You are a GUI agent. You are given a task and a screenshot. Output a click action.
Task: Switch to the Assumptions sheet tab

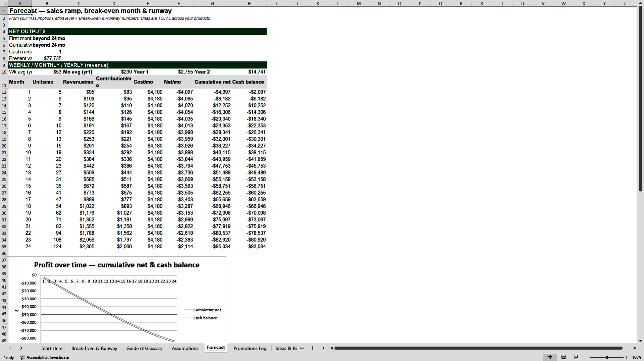[185, 348]
